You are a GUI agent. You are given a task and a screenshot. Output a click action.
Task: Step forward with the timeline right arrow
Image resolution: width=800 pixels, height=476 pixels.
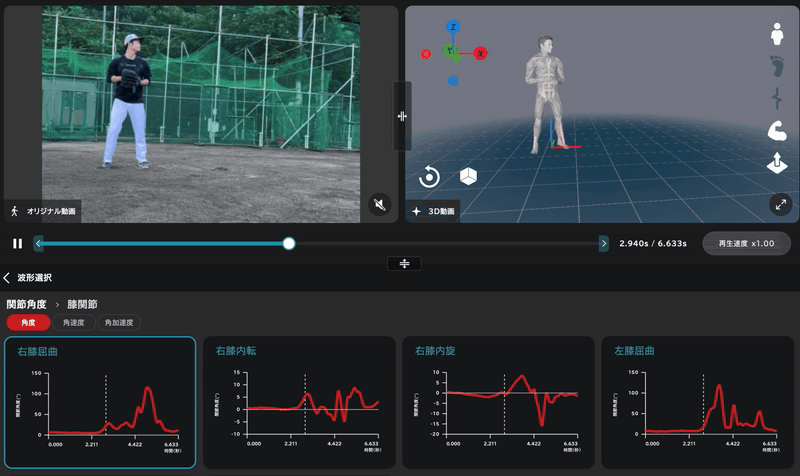click(x=604, y=244)
